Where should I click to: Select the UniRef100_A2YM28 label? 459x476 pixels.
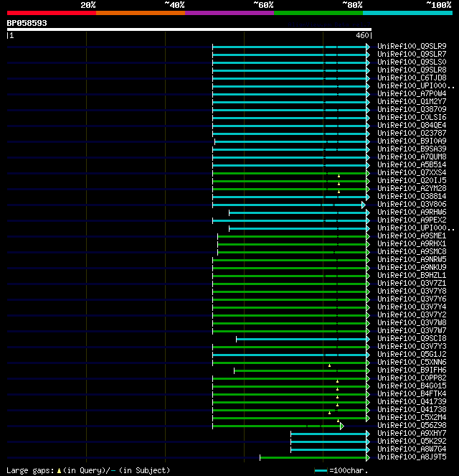click(x=412, y=188)
